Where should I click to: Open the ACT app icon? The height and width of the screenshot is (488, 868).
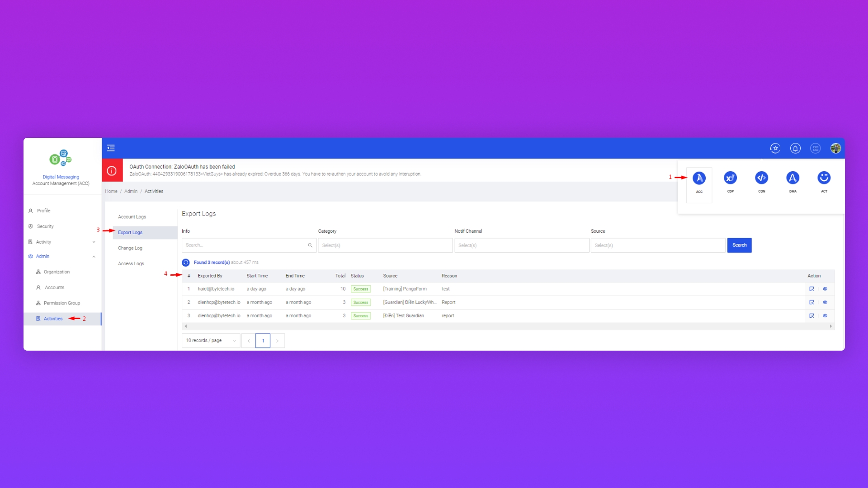[824, 178]
